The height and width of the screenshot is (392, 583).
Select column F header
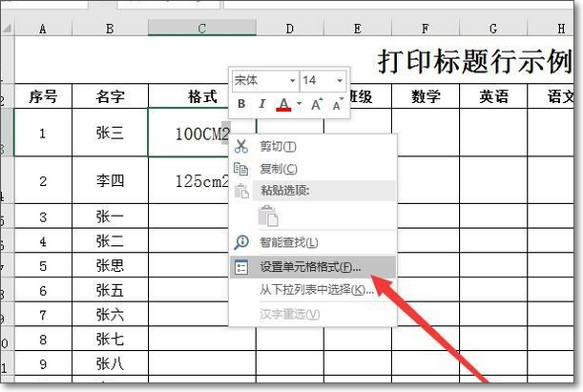click(426, 29)
